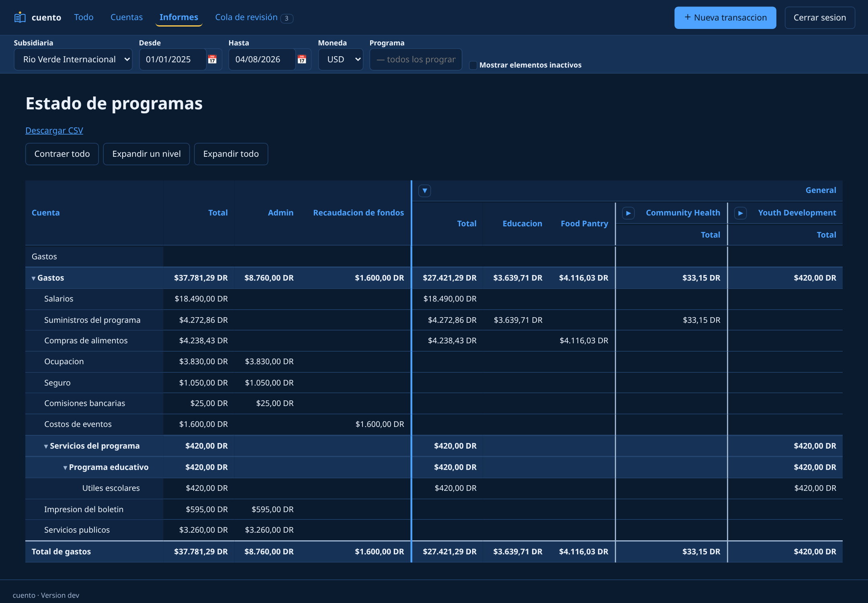Screen dimensions: 868x603
Task: Open the Moneda USD dropdown
Action: (x=341, y=59)
